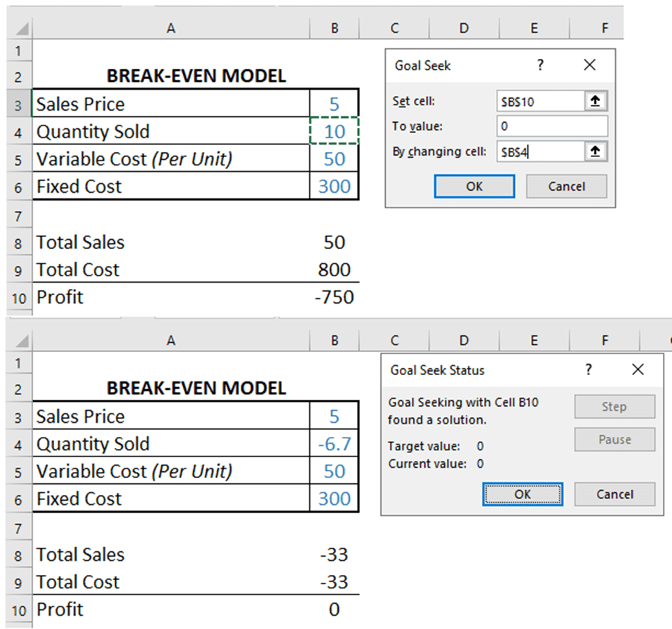Click the BREAK-EVEN MODEL title in bottom sheet
Viewport: 672px width, 629px height.
point(196,388)
